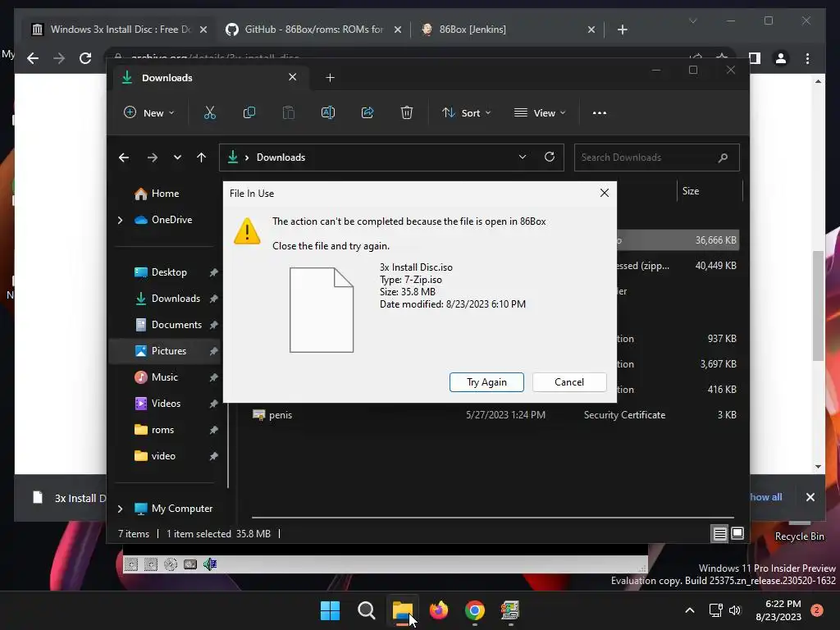Expand the OneDrive tree node
Screen dimensions: 840x630
click(x=120, y=220)
